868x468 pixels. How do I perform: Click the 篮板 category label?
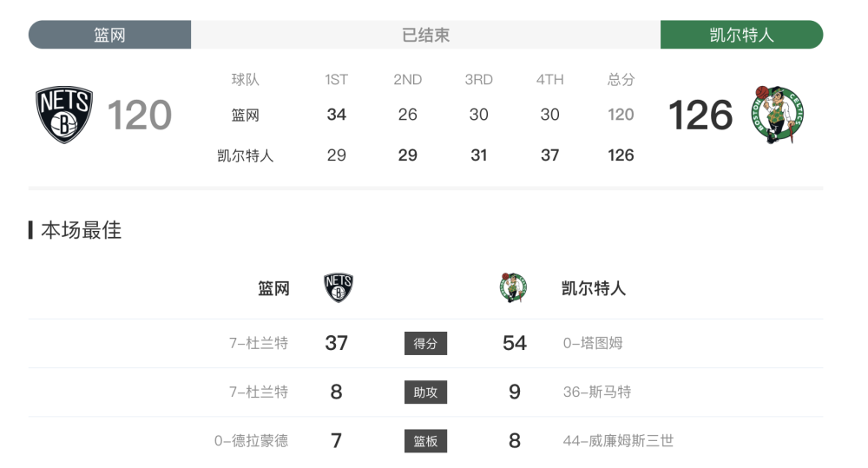click(425, 441)
